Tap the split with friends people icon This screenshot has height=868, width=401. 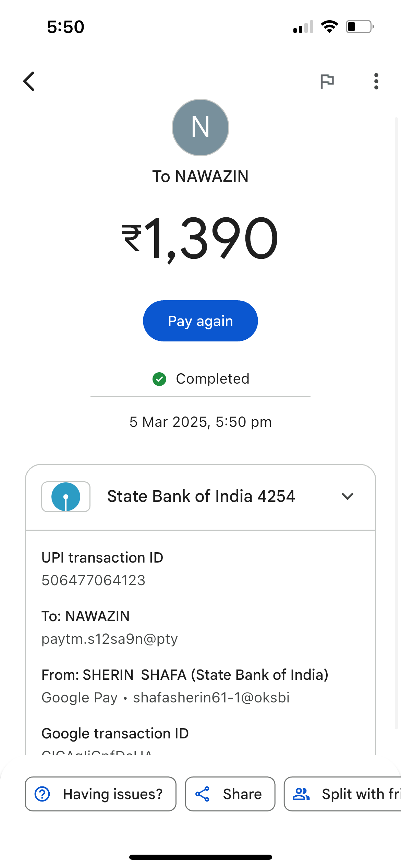click(301, 794)
